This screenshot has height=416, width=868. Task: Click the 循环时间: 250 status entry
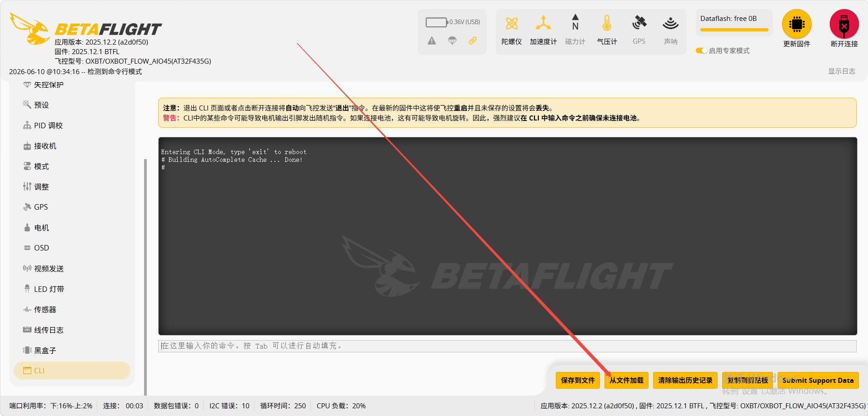283,406
